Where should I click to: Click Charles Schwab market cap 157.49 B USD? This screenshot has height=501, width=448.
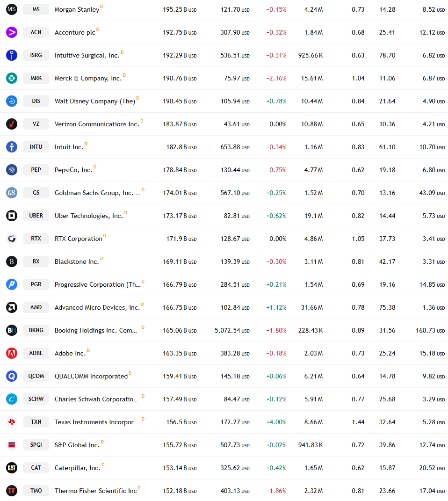coord(180,399)
